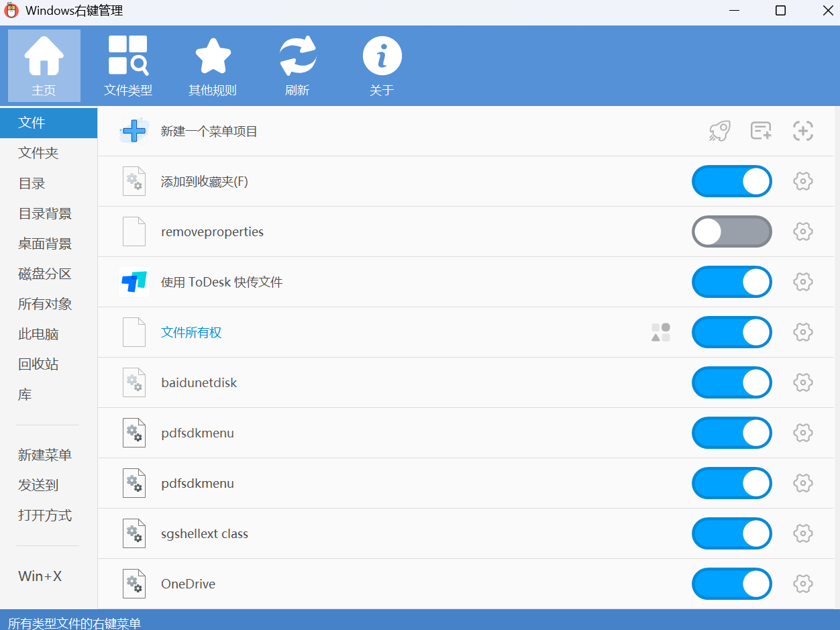Open 发送到 in the sidebar
This screenshot has width=840, height=630.
48,485
